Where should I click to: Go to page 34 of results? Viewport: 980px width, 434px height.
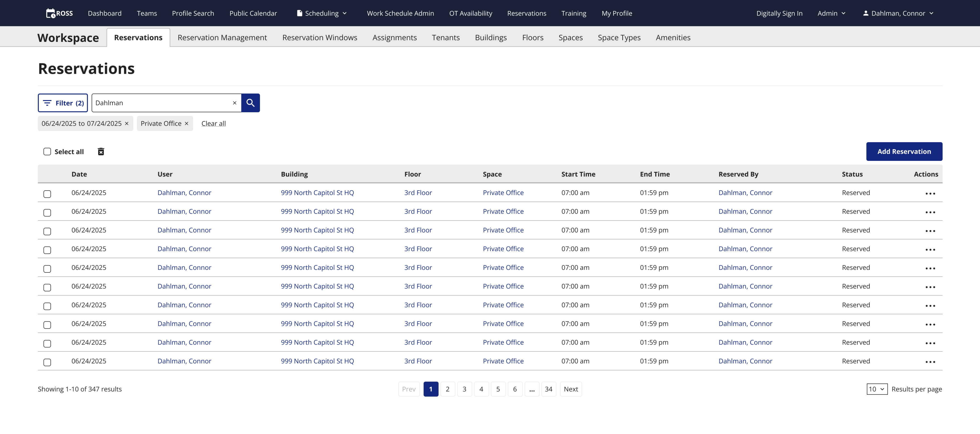548,389
